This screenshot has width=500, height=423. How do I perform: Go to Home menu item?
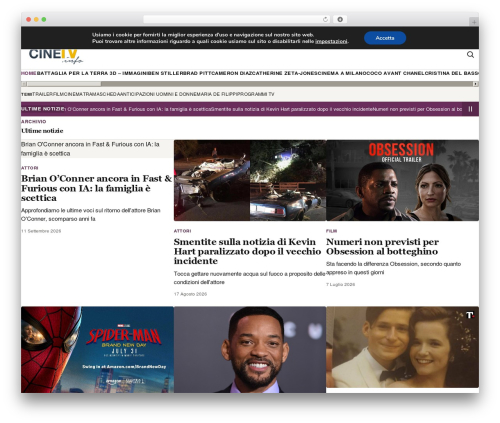point(29,73)
